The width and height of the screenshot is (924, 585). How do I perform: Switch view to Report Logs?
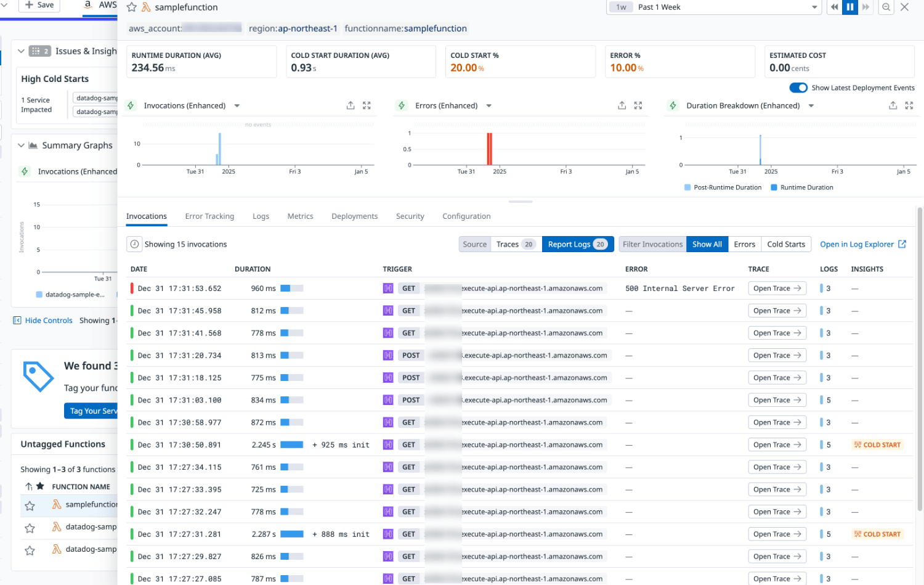(578, 244)
